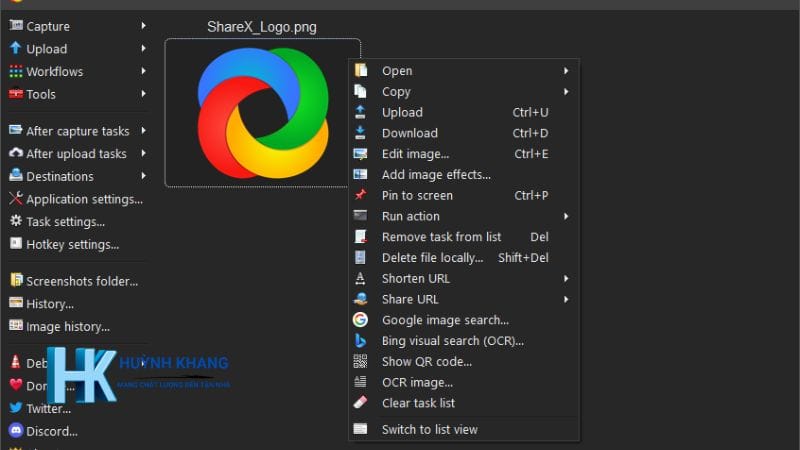This screenshot has width=800, height=450.
Task: Click the Google logo icon in context menu
Action: (x=360, y=319)
